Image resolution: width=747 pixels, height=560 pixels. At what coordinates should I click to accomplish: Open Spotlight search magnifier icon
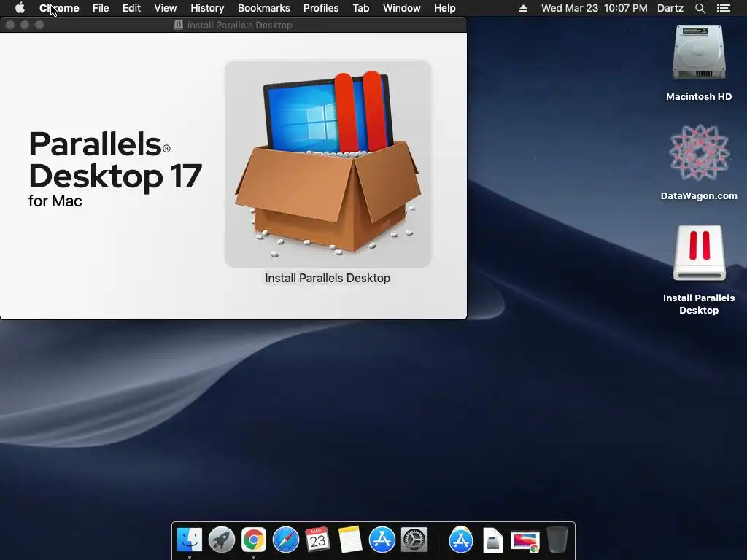[x=700, y=8]
